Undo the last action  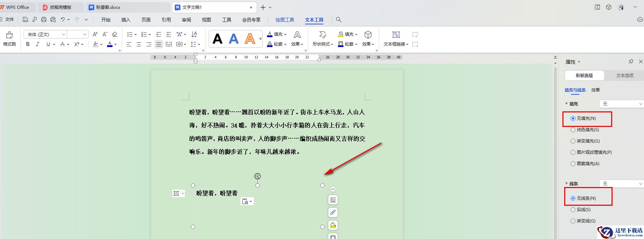click(63, 19)
